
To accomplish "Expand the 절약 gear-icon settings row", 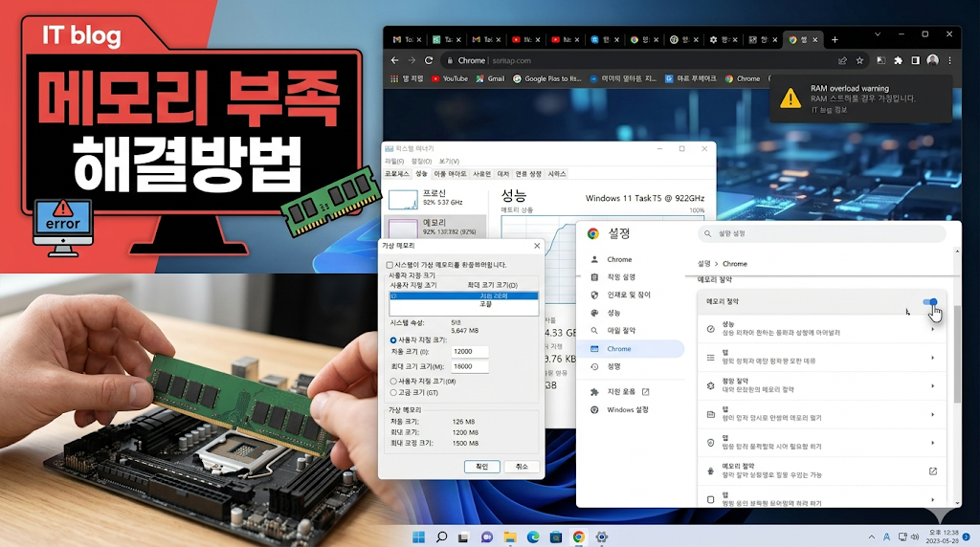I will 822,385.
